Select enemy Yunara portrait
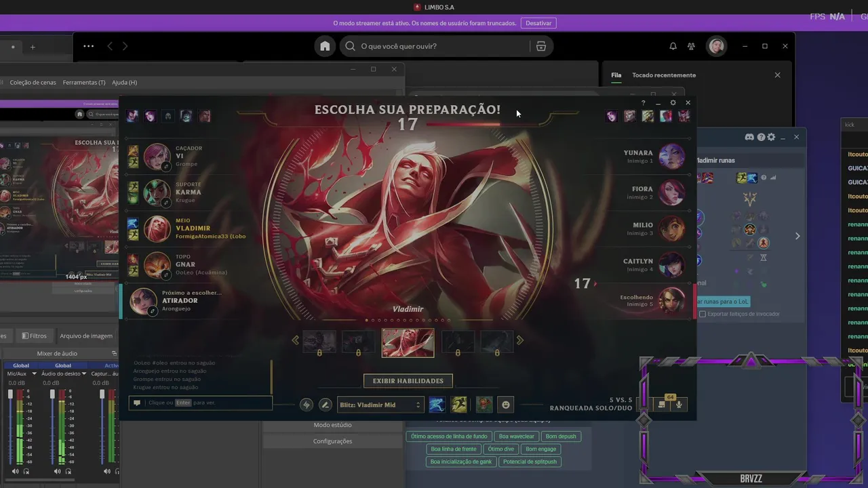This screenshot has height=488, width=868. 671,157
